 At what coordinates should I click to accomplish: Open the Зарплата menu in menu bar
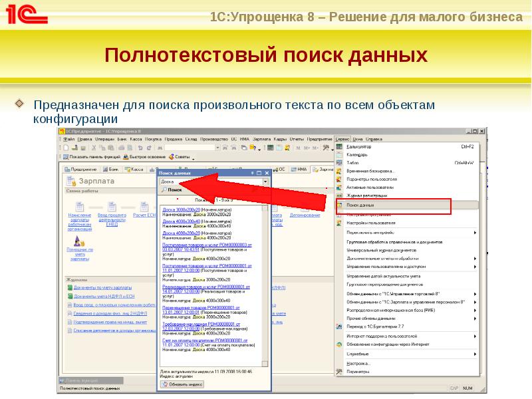pyautogui.click(x=261, y=139)
